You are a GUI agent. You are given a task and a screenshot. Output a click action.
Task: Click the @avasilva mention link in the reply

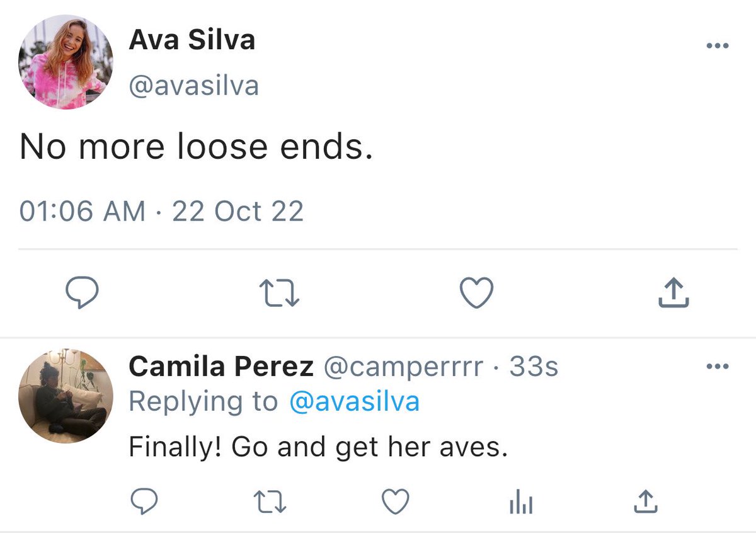pyautogui.click(x=354, y=401)
